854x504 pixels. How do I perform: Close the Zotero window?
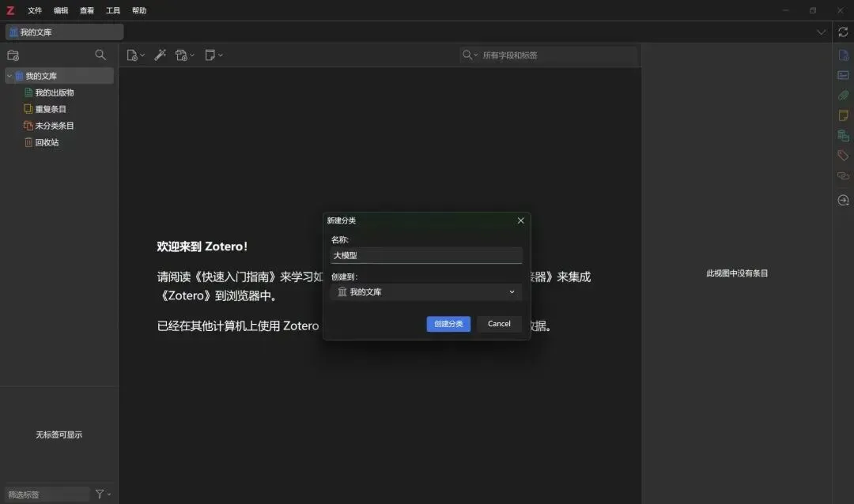[840, 10]
